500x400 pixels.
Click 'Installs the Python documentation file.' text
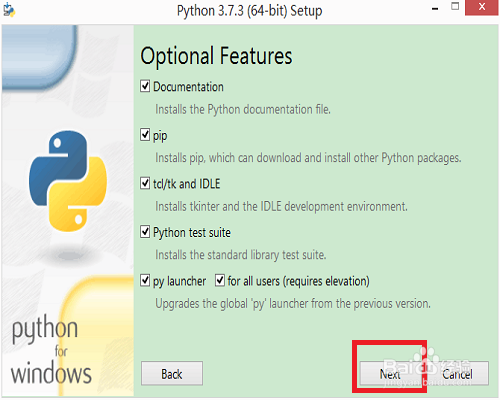[x=243, y=109]
